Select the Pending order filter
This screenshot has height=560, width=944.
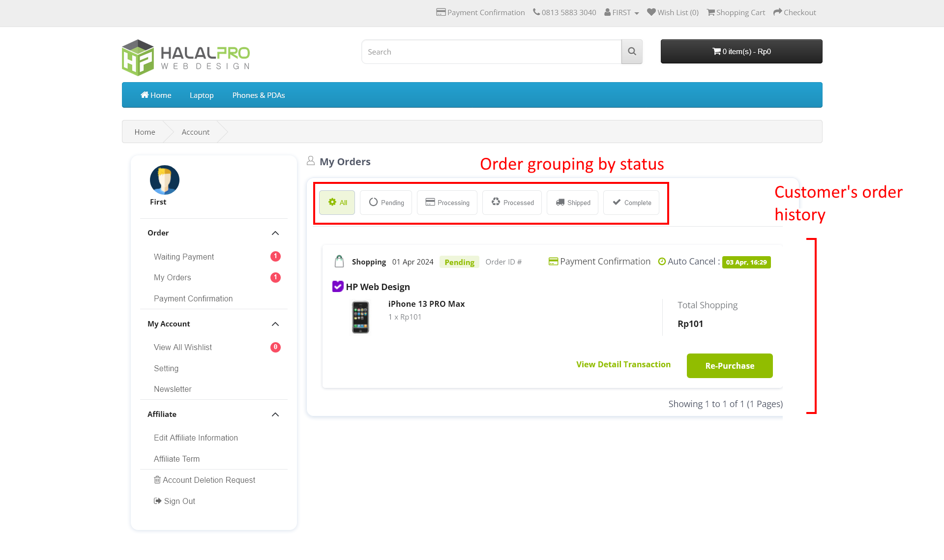[385, 202]
